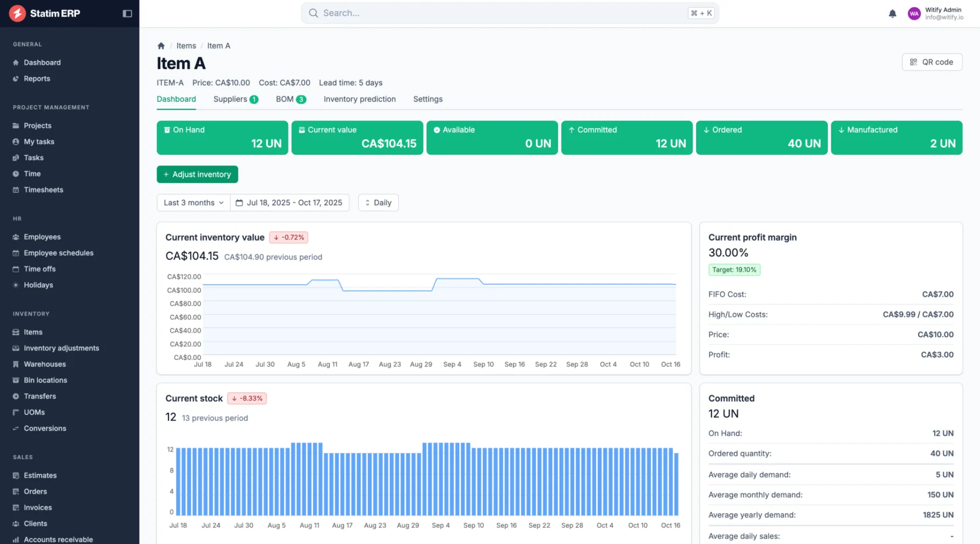Click the Bin locations icon
This screenshot has height=544, width=980.
point(16,380)
